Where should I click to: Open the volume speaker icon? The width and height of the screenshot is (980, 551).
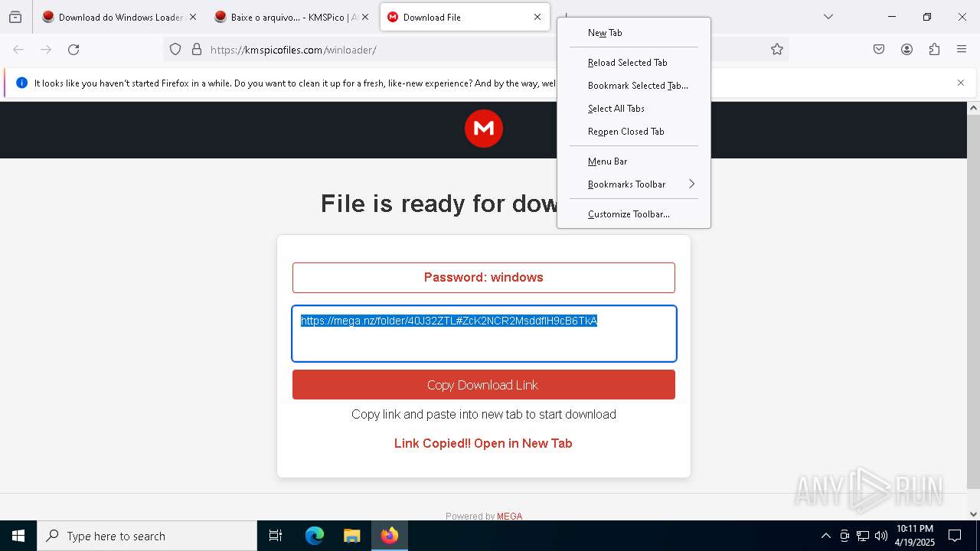pos(881,536)
